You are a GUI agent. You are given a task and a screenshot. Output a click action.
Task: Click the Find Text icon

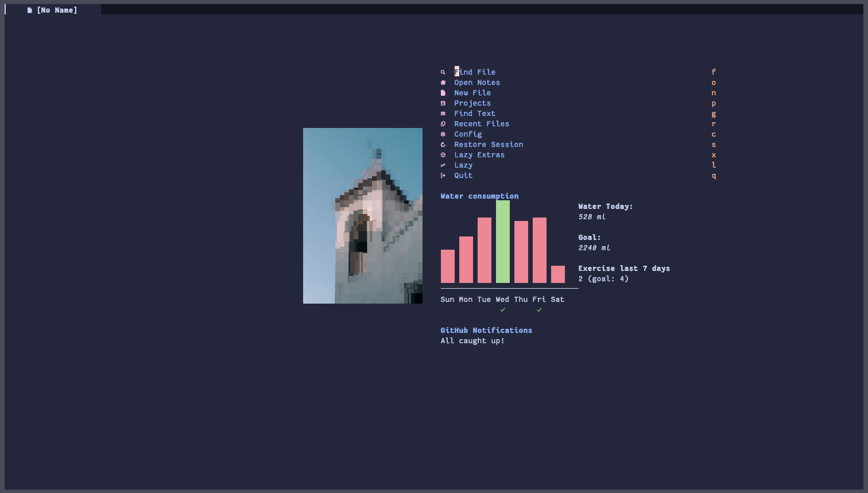click(443, 113)
